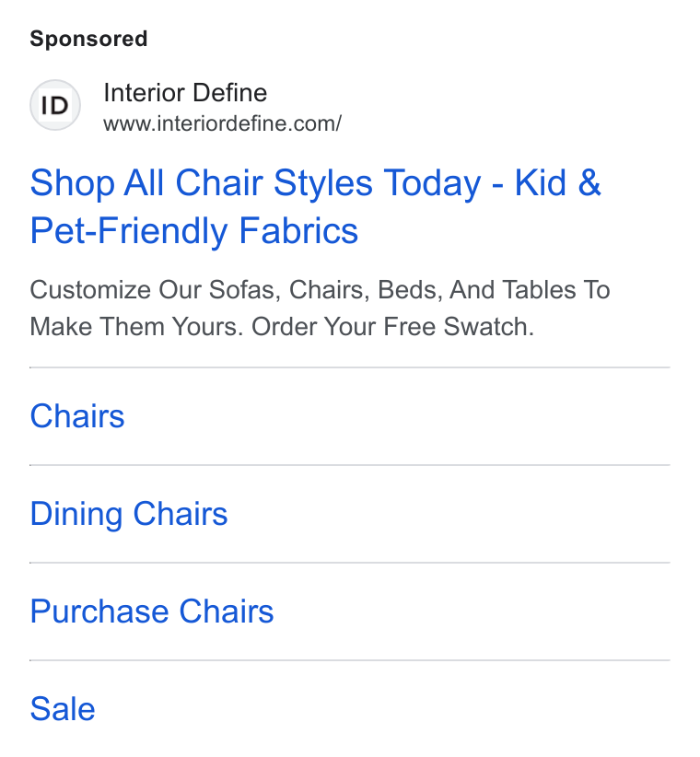Click the Interior Define ID logo icon
Screen dimensions: 700x757
[55, 105]
